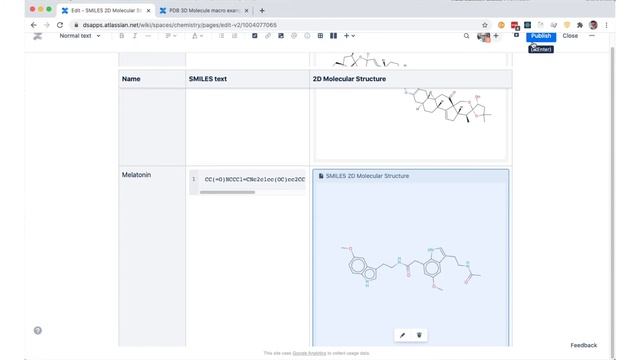Screen dimensions: 640x360
Task: Click the 2D Molecular Structure column header
Action: click(411, 79)
